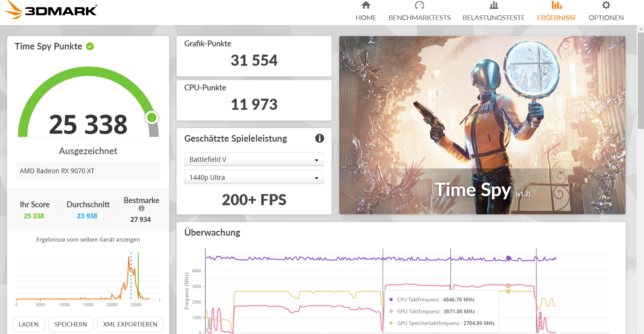Click Ergebnisse vom selben Gerät anzeigen
Viewport: 644px width, 334px height.
coord(88,240)
